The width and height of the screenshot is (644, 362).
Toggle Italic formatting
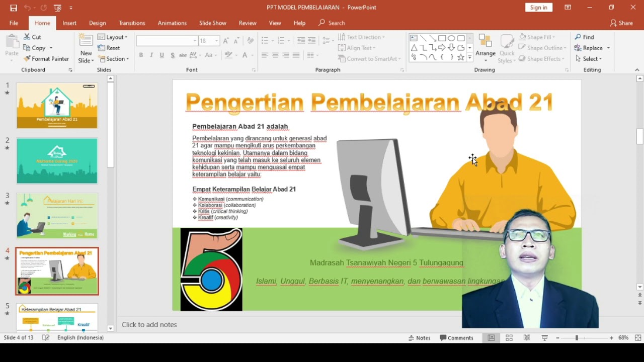[151, 55]
